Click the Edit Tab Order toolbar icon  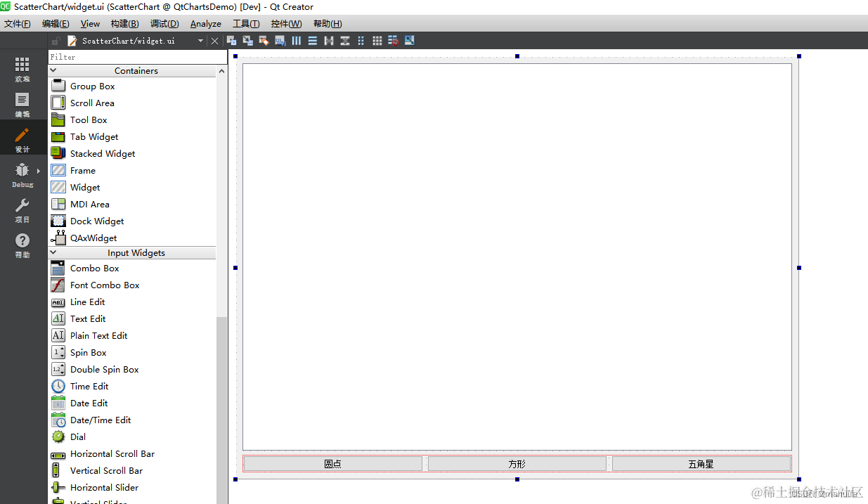pyautogui.click(x=280, y=41)
